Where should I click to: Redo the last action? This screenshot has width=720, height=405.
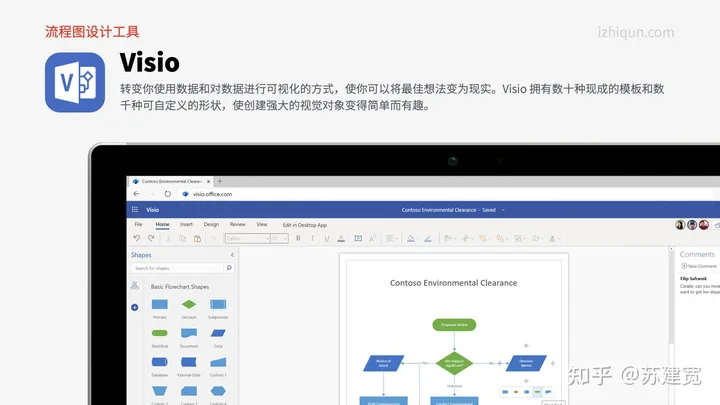[151, 238]
